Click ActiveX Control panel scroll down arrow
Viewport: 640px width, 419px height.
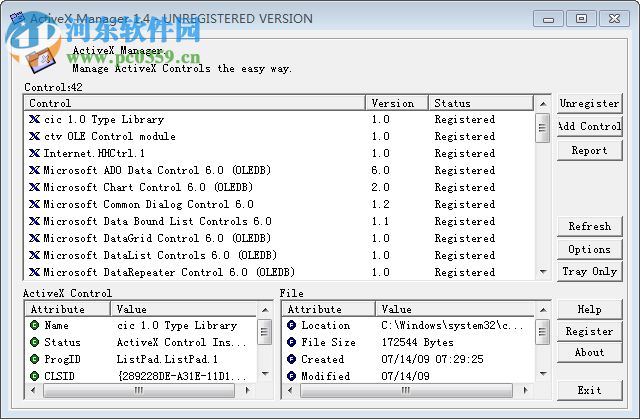pos(265,374)
